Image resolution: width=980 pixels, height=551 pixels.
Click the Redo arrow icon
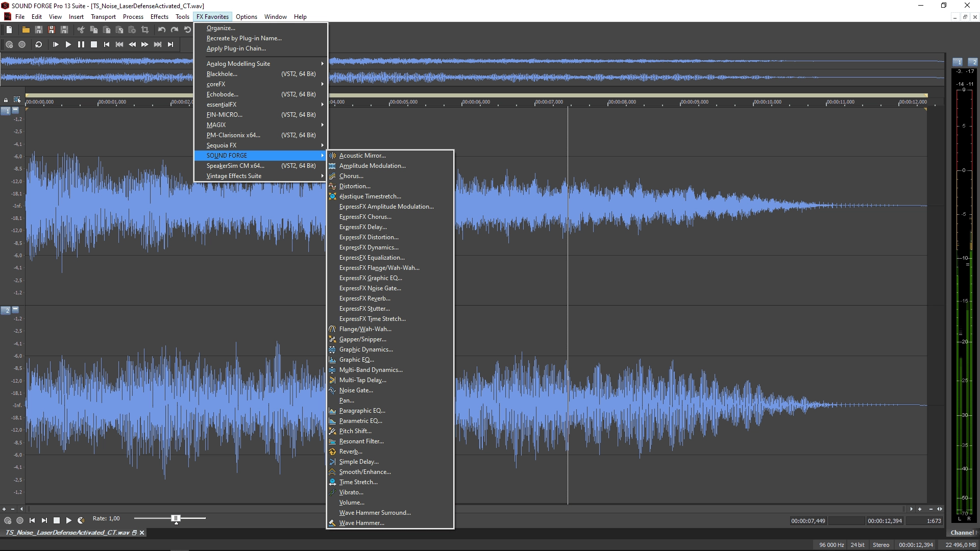(175, 30)
